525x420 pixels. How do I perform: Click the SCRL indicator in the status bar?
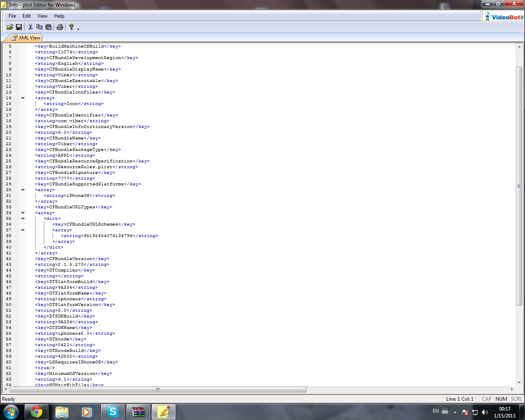click(x=516, y=399)
